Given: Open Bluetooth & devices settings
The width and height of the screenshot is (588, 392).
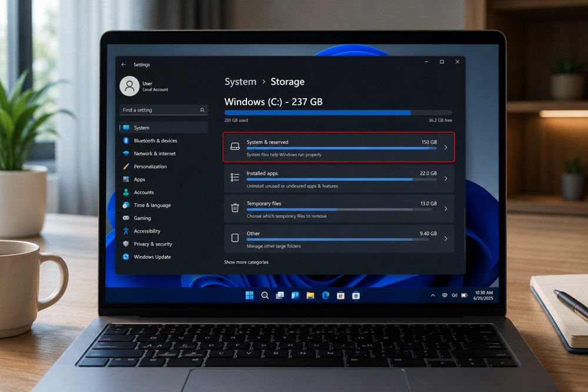Looking at the screenshot, I should pos(163,141).
